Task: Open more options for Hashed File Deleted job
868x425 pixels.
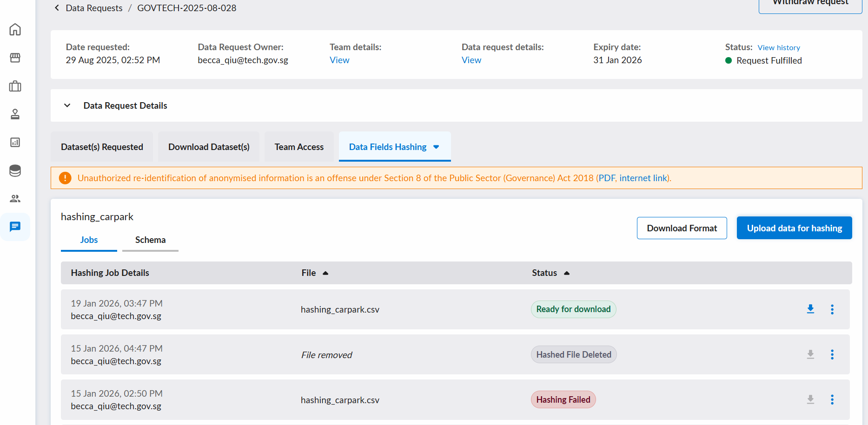Action: 832,354
